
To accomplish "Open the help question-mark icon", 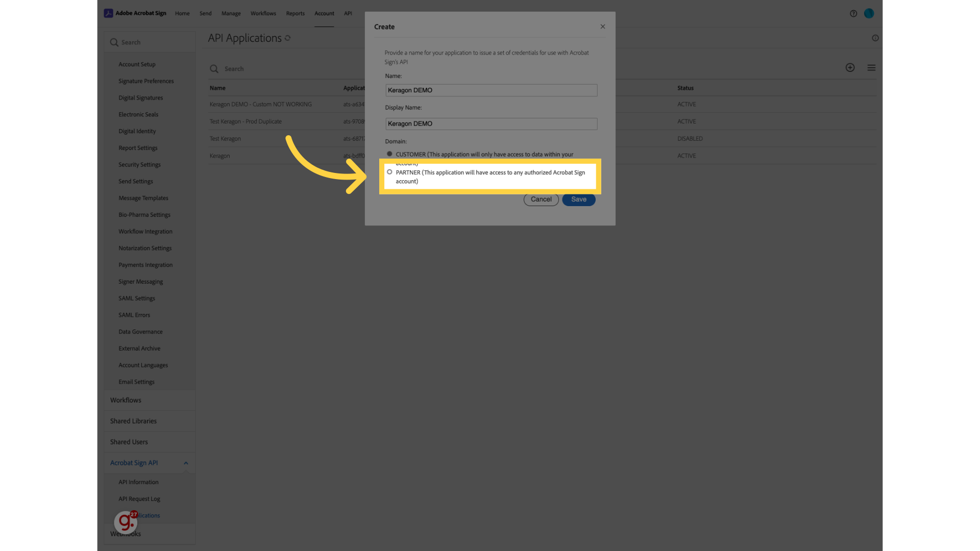I will click(x=853, y=14).
